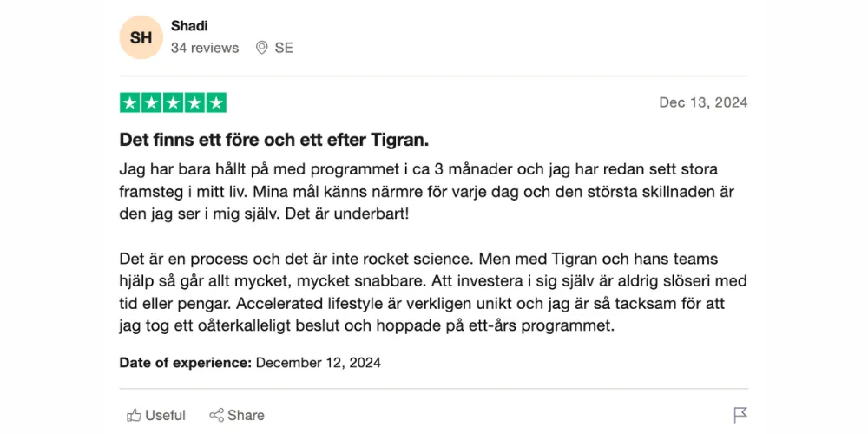Image resolution: width=868 pixels, height=434 pixels.
Task: Click the Share text label
Action: [x=246, y=415]
